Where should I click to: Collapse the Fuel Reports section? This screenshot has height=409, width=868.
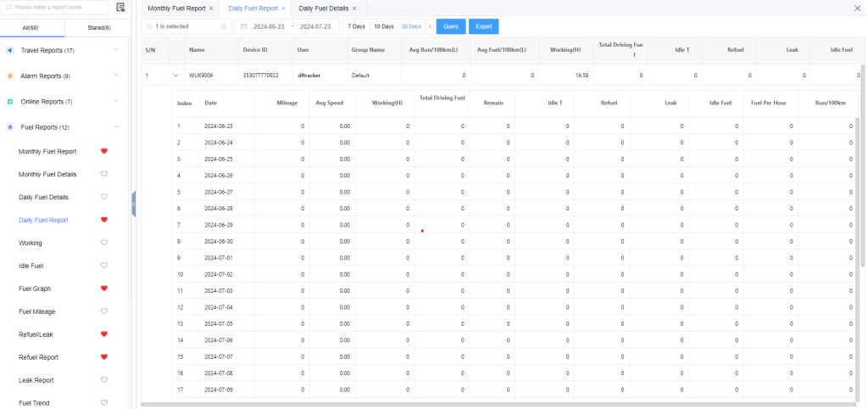coord(115,127)
